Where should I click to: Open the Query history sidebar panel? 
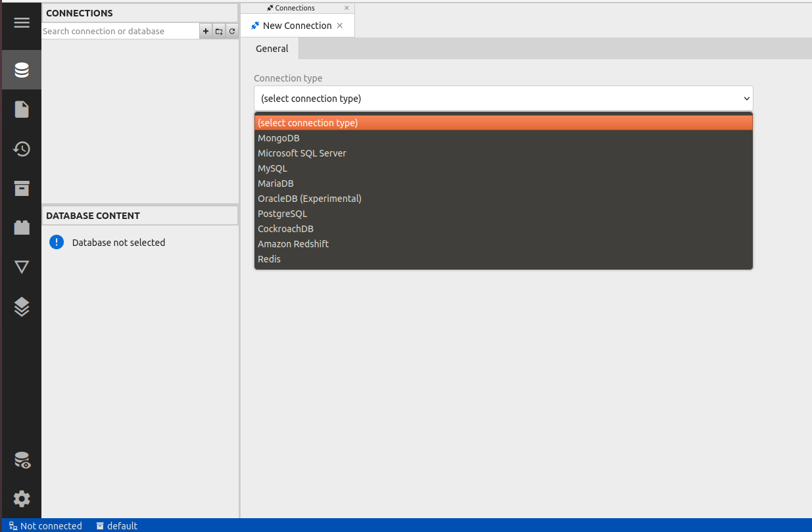(22, 149)
